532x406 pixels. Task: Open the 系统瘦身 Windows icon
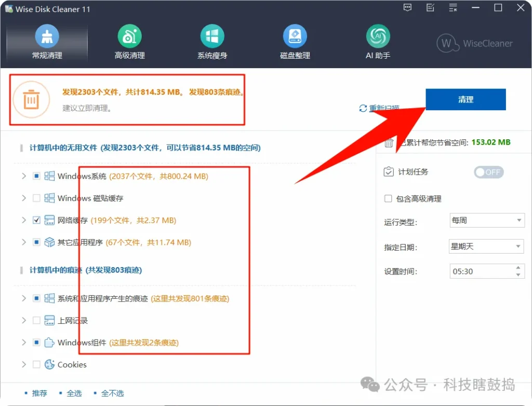coord(212,36)
